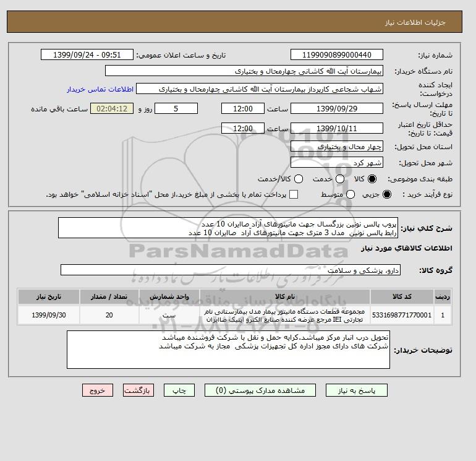Click the شرح کلی نیاز label
The height and width of the screenshot is (461, 476).
[x=427, y=228]
